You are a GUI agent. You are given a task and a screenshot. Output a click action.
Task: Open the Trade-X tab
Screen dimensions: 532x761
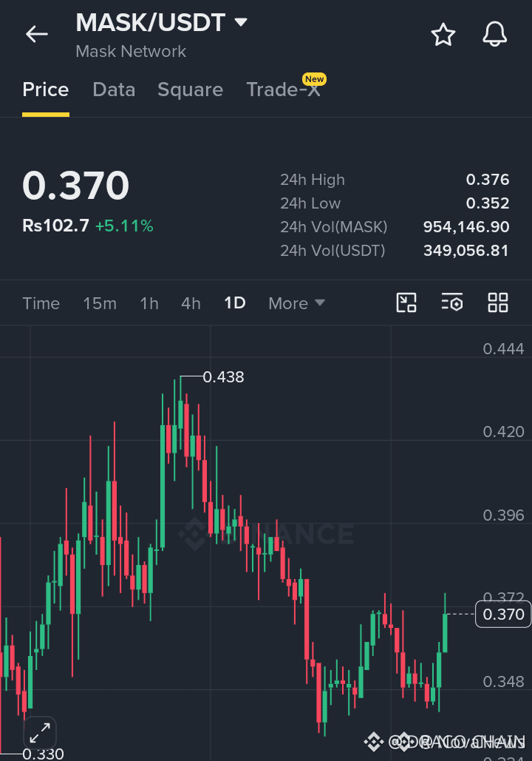284,89
